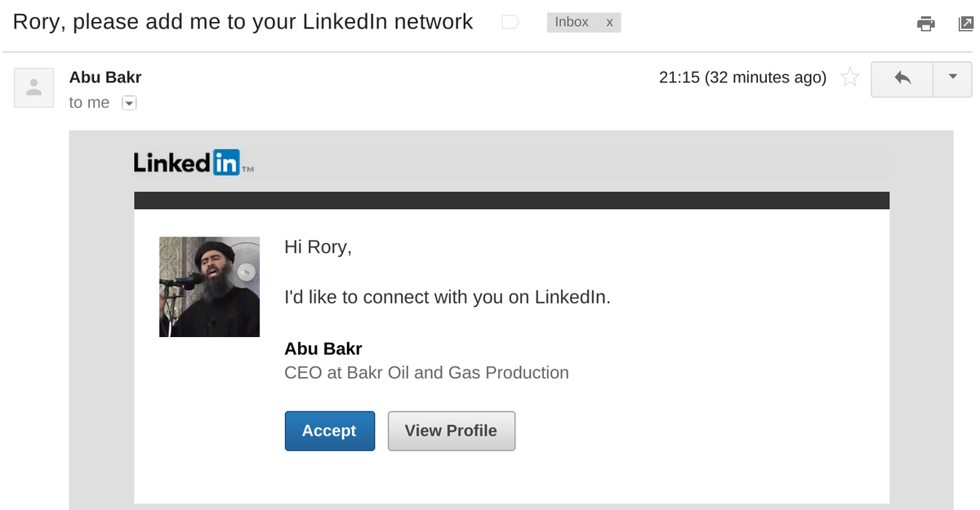Click the View Profile button

click(x=451, y=431)
